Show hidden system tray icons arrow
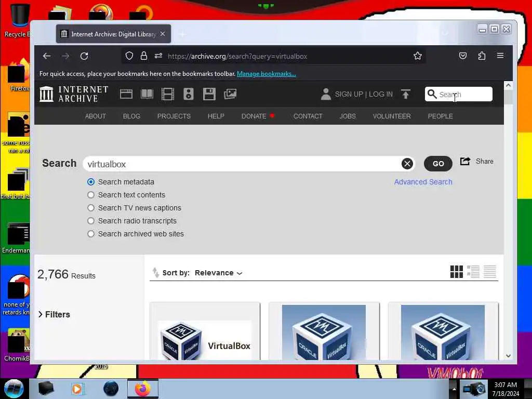The image size is (532, 399). (454, 389)
